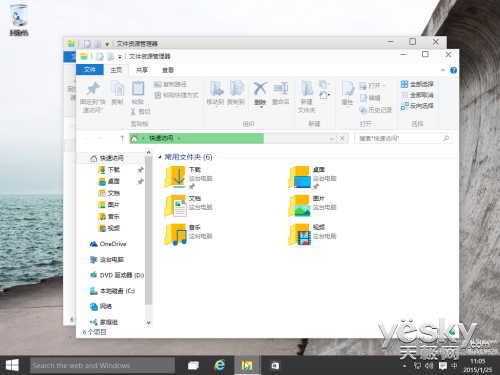Screen dimensions: 500x375
Task: Click the Paste clipboard icon
Action: click(x=138, y=88)
